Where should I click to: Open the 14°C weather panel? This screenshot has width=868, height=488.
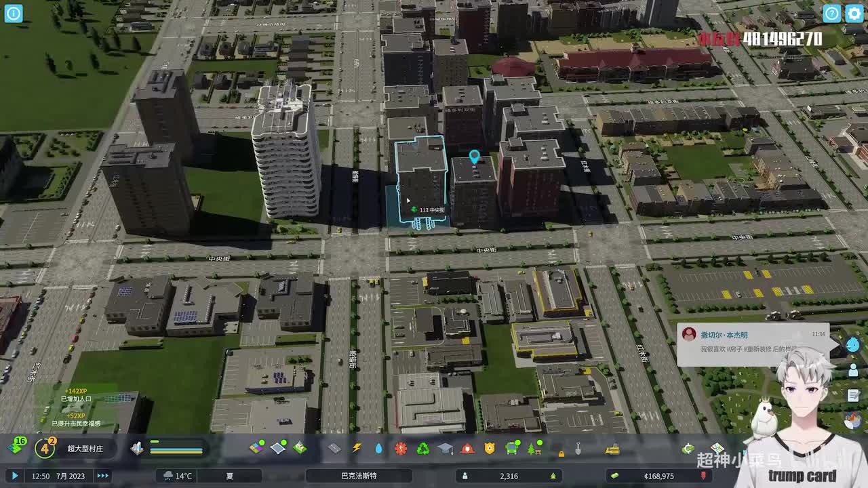point(178,476)
